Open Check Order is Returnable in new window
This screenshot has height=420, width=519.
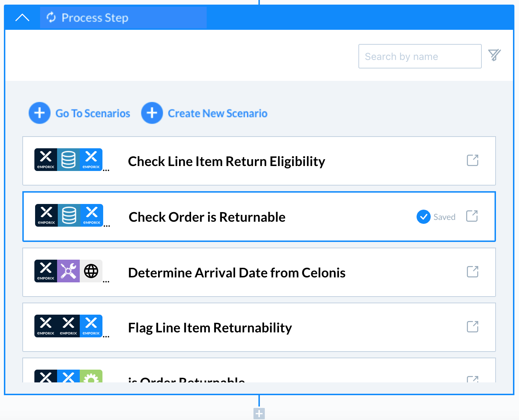click(x=472, y=216)
